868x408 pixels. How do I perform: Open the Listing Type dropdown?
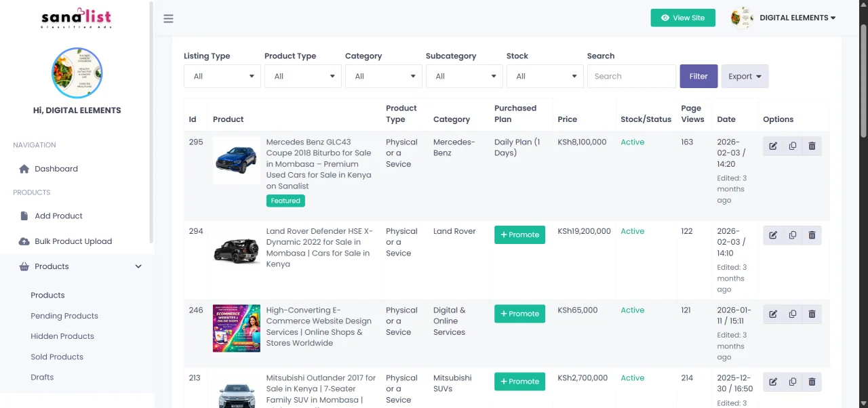(x=222, y=77)
